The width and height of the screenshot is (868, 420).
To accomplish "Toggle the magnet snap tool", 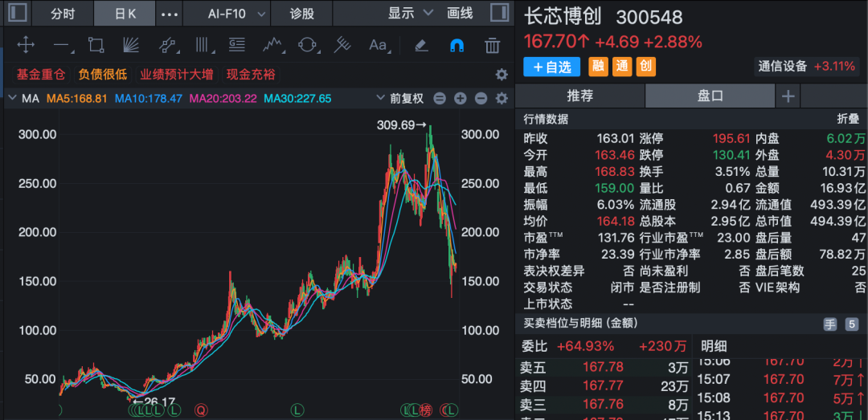I will coord(457,45).
